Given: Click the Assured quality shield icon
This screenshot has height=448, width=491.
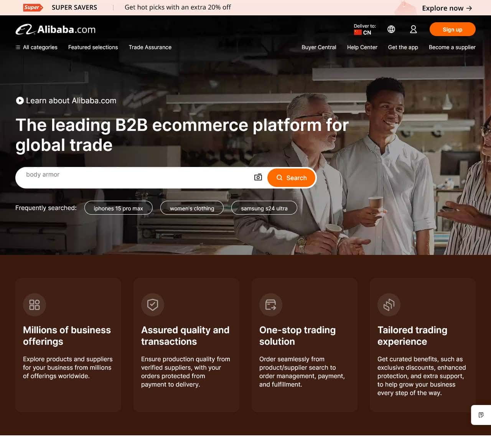Looking at the screenshot, I should 153,305.
